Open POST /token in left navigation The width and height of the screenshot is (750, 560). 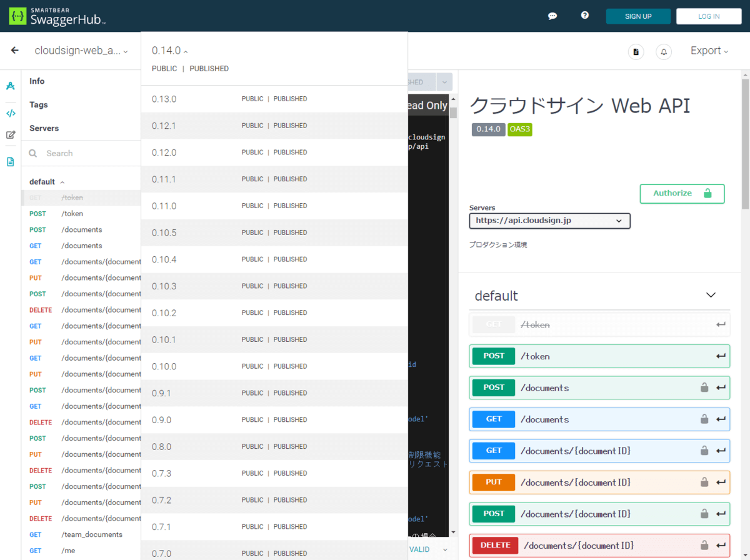click(x=81, y=214)
